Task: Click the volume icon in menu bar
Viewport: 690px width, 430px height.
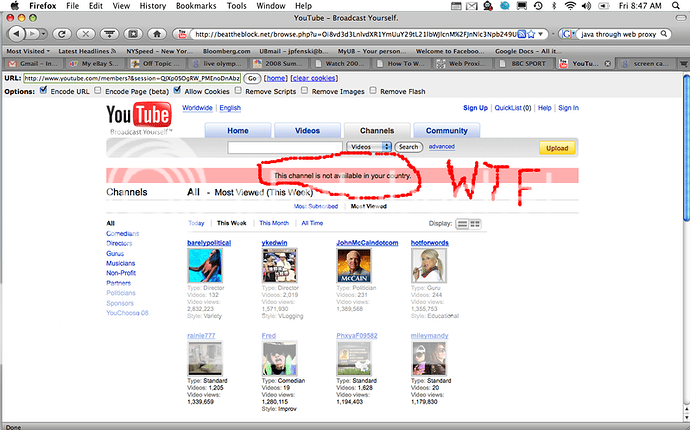Action: [x=586, y=6]
